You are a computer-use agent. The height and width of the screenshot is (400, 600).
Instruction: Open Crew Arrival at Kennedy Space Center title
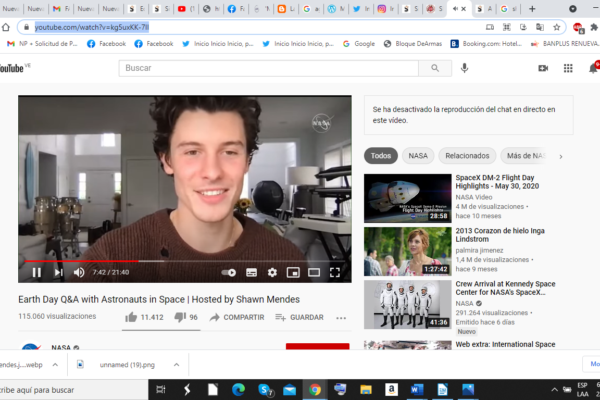pyautogui.click(x=505, y=288)
